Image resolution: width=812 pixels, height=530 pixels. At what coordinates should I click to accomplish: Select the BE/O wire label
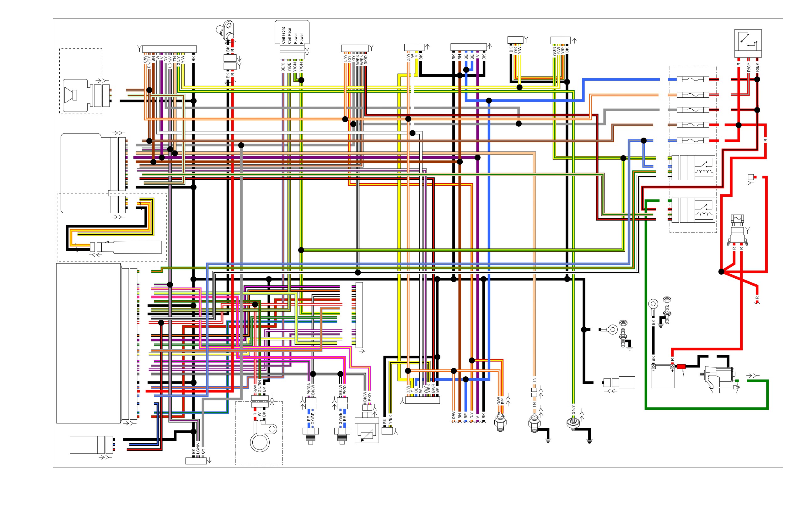283,67
